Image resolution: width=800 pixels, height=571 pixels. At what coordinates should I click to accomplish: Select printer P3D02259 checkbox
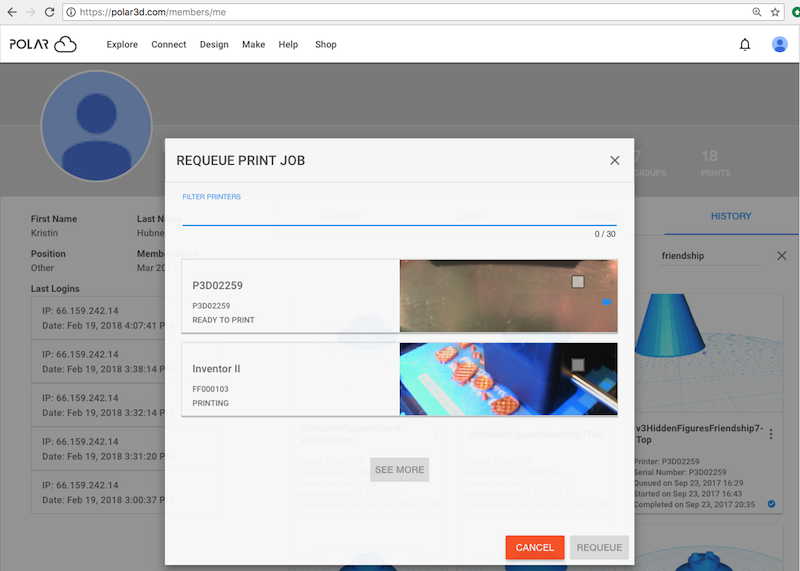pyautogui.click(x=578, y=282)
